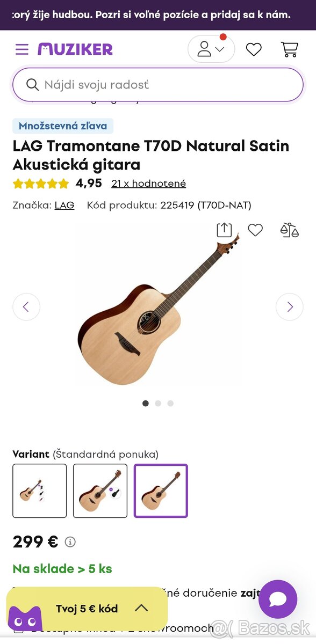The width and height of the screenshot is (316, 644).
Task: Share the guitar using the share icon
Action: pos(224,229)
